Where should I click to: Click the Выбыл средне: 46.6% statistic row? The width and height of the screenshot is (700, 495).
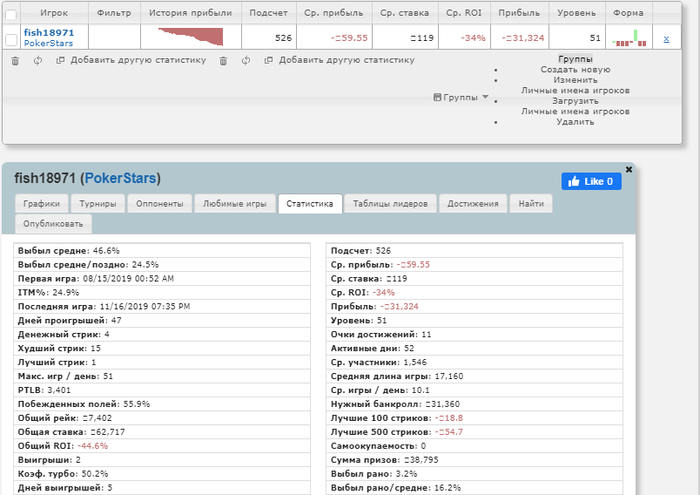tap(162, 250)
